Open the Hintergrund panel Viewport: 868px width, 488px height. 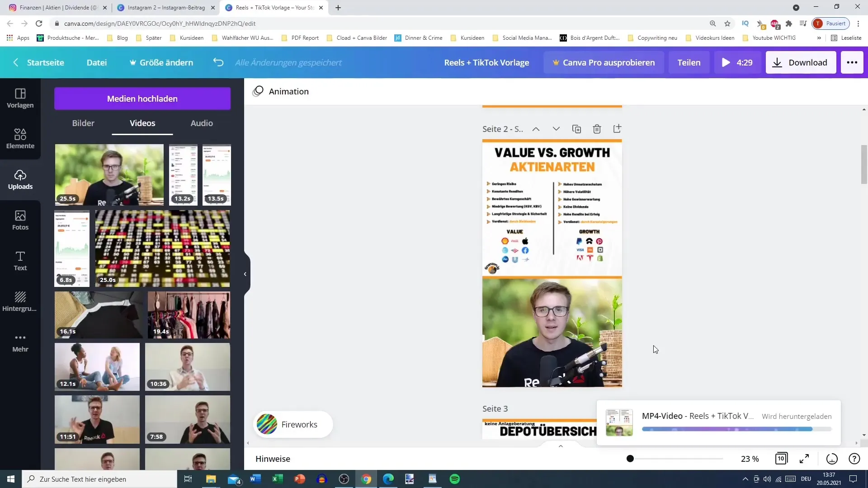[20, 301]
